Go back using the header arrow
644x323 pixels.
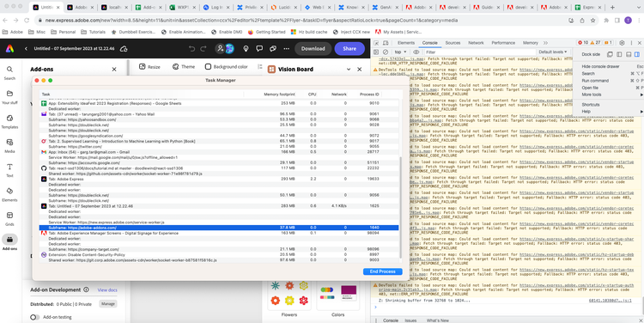point(26,48)
